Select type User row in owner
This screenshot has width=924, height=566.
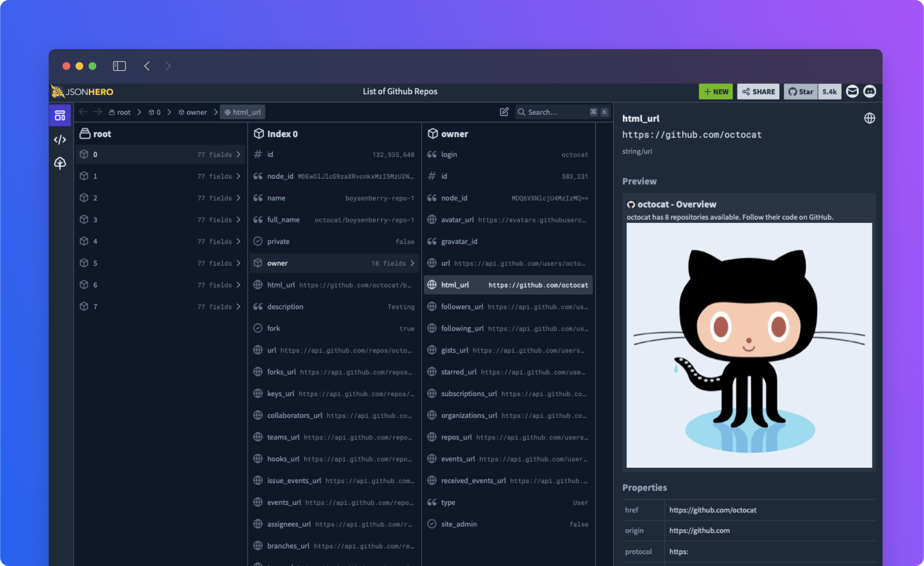pyautogui.click(x=508, y=502)
